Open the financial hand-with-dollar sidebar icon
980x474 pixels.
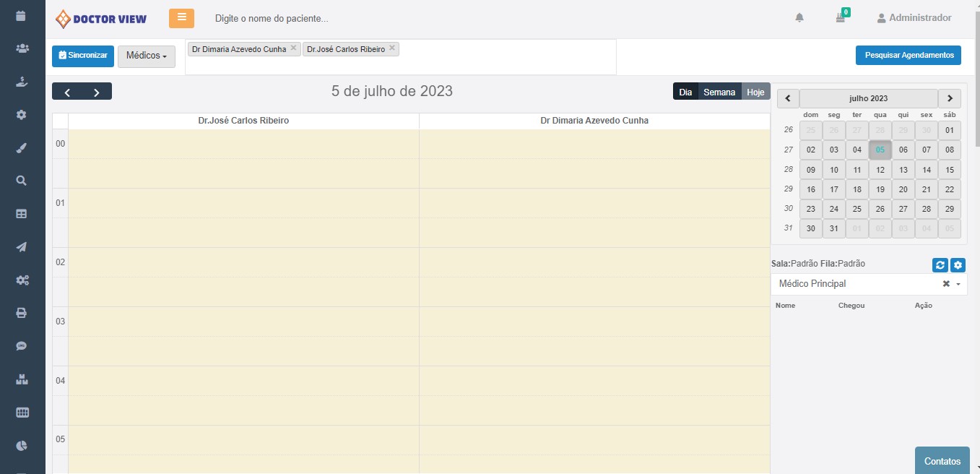22,82
